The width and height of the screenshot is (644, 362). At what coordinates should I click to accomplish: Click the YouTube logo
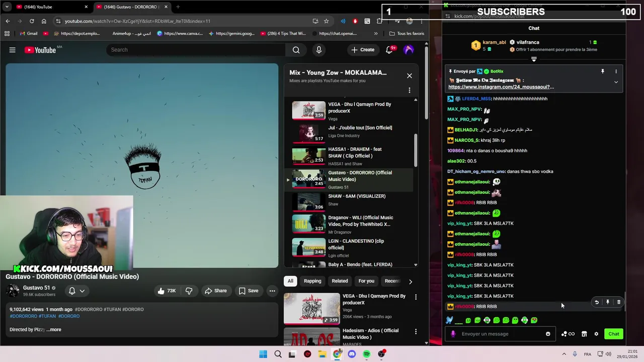point(40,50)
